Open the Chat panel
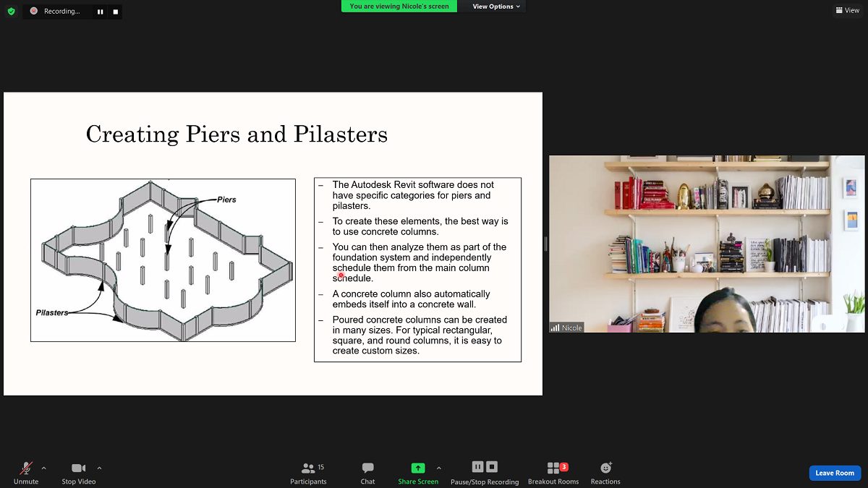The width and height of the screenshot is (868, 488). click(367, 473)
